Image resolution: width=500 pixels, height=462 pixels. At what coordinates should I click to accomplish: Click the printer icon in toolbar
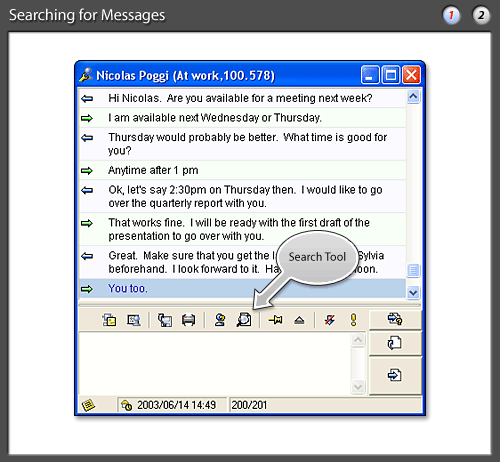click(188, 320)
